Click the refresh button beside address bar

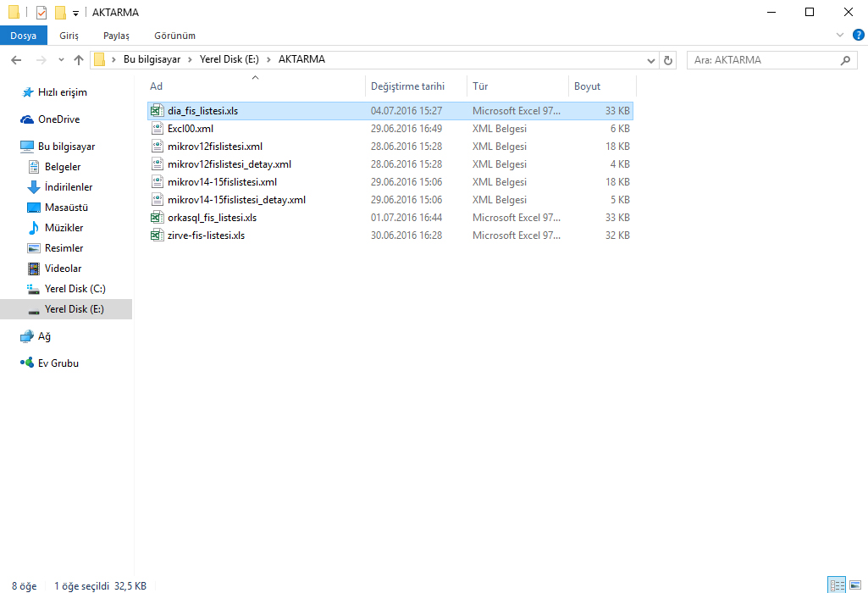pos(669,60)
